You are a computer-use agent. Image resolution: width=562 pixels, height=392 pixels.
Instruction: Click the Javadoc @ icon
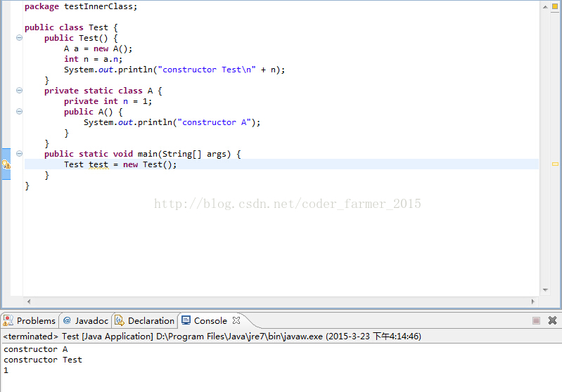pos(67,320)
